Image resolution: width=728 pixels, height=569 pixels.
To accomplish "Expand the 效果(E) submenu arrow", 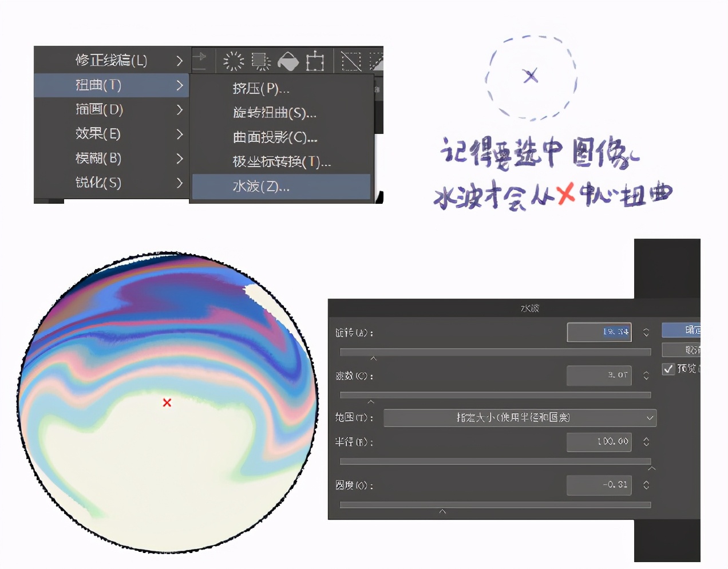I will pyautogui.click(x=179, y=134).
